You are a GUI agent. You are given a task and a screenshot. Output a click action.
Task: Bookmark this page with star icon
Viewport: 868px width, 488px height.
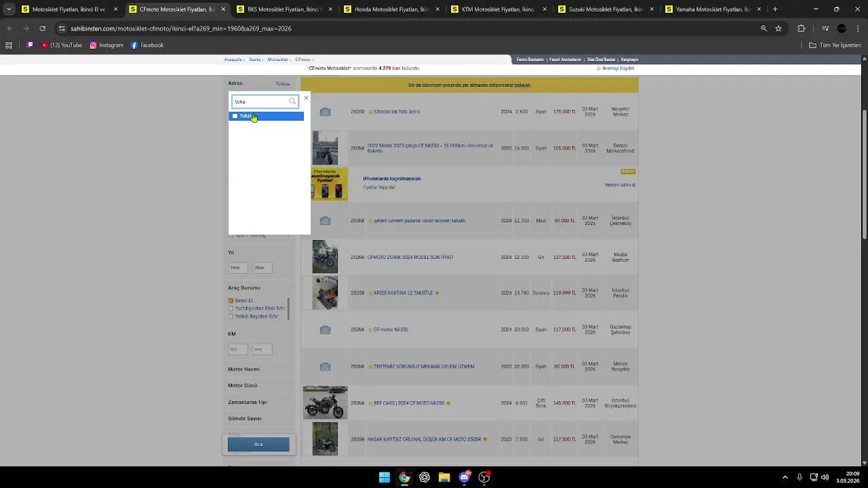(x=778, y=28)
